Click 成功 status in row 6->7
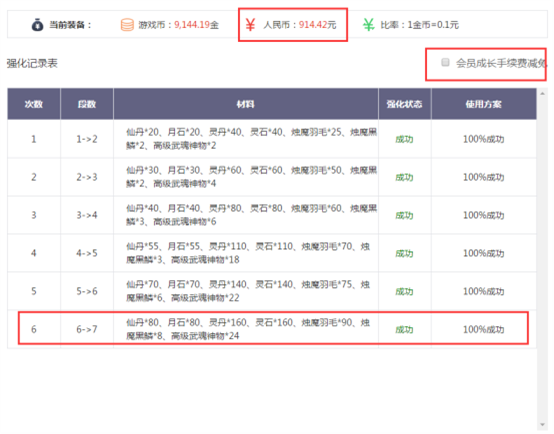 (x=405, y=330)
